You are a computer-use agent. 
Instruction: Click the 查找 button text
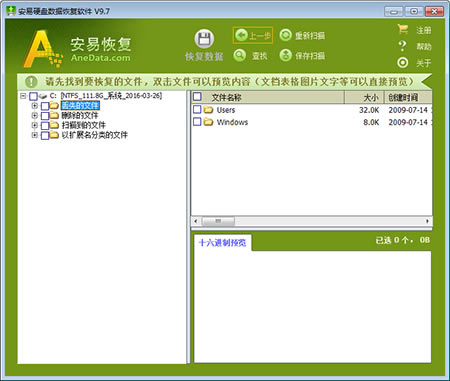[x=260, y=56]
